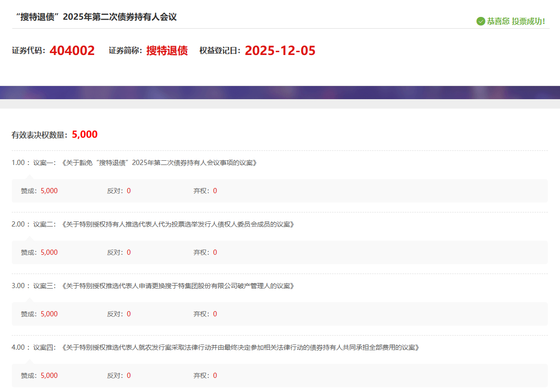Click the 反对 0 value under proposal 1.00
The width and height of the screenshot is (560, 392).
click(129, 191)
